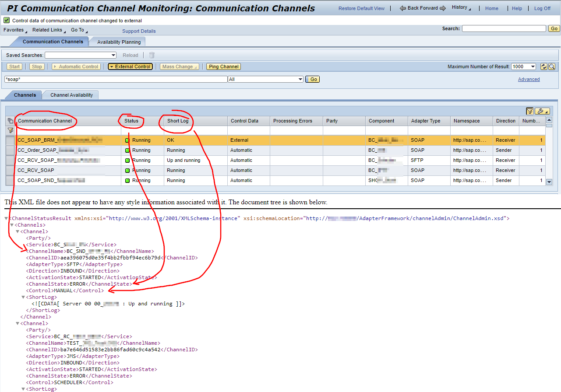Image resolution: width=561 pixels, height=392 pixels.
Task: Open the Advanced search link
Action: (529, 79)
